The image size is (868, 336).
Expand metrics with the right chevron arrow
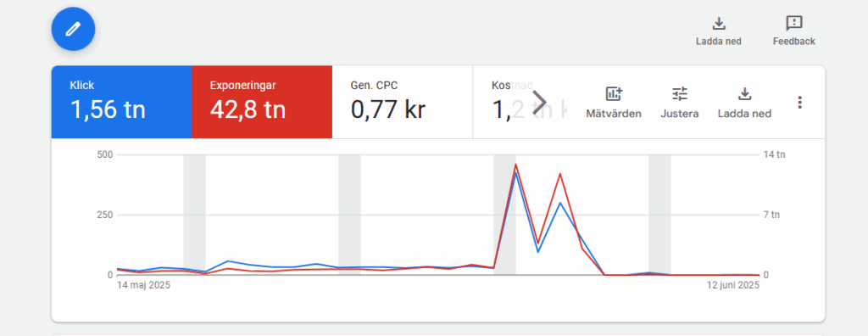(539, 102)
